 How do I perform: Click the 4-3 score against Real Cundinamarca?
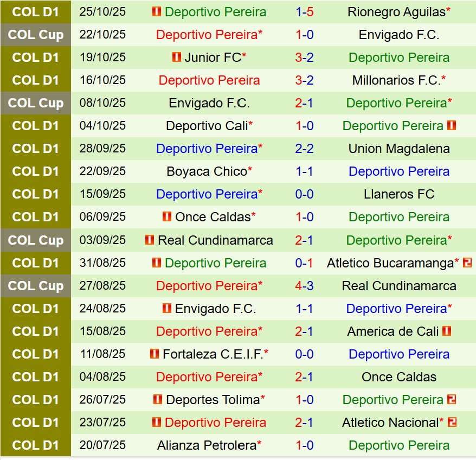coord(304,285)
